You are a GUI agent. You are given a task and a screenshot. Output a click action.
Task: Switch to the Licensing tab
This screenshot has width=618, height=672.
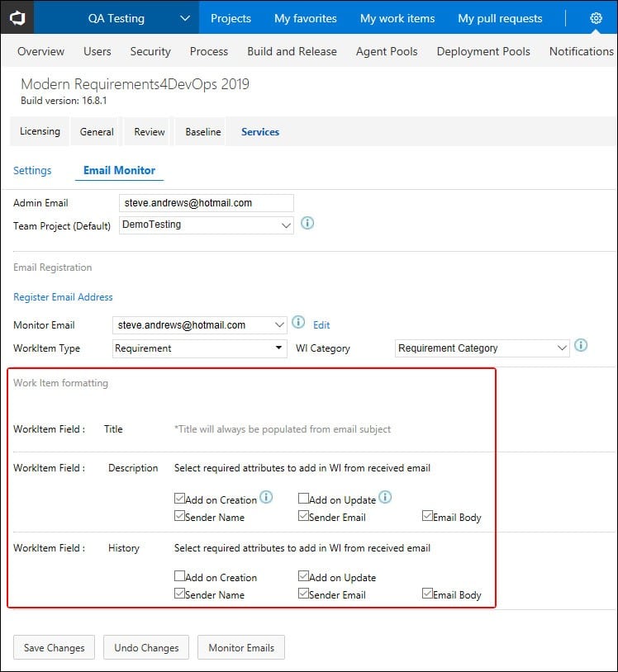(40, 131)
